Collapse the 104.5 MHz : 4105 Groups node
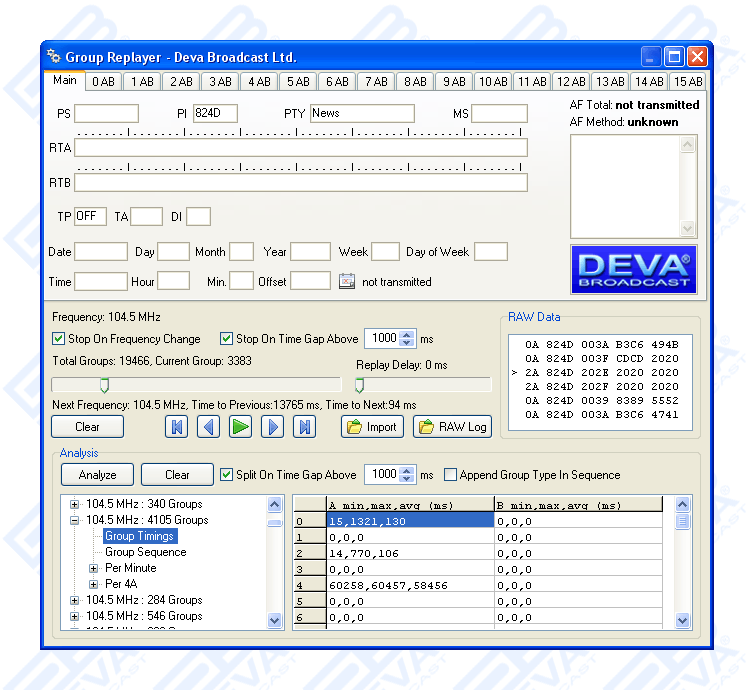Image resolution: width=754 pixels, height=690 pixels. 74,520
